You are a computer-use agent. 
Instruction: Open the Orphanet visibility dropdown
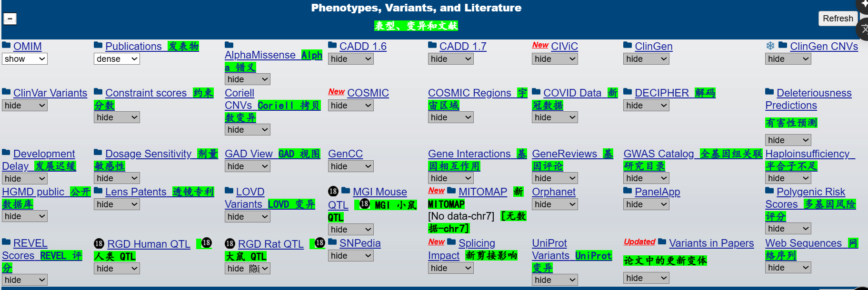pos(555,204)
